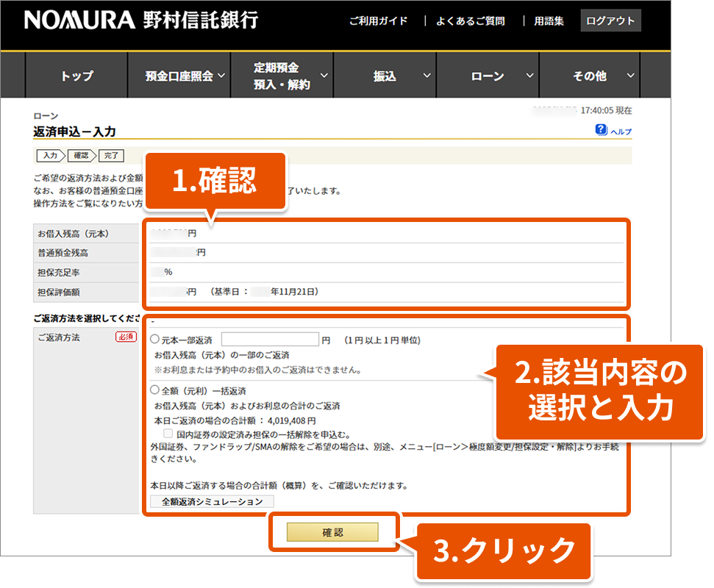The height and width of the screenshot is (588, 714).
Task: Select 元本一部返済 radio button
Action: pyautogui.click(x=154, y=340)
